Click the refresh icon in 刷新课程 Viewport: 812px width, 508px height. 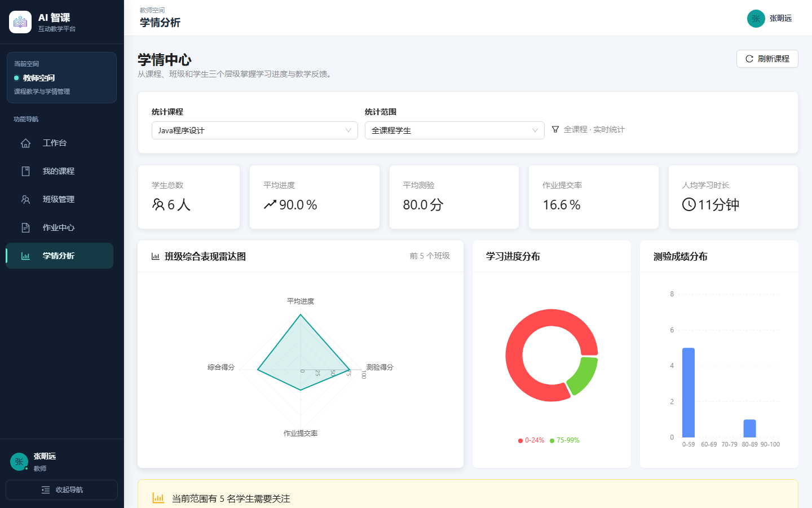pos(749,59)
